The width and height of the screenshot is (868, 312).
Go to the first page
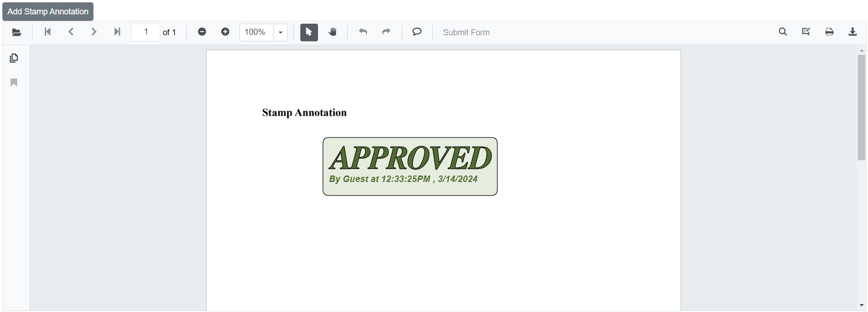(47, 32)
